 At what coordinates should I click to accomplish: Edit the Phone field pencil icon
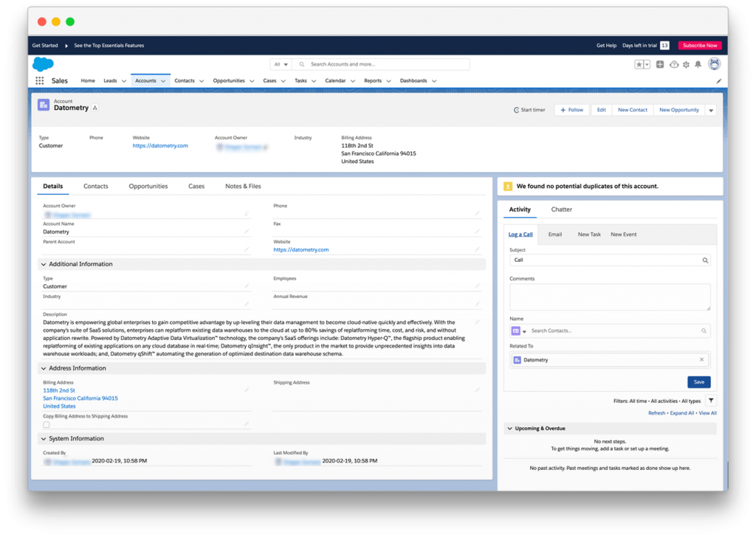pyautogui.click(x=477, y=213)
